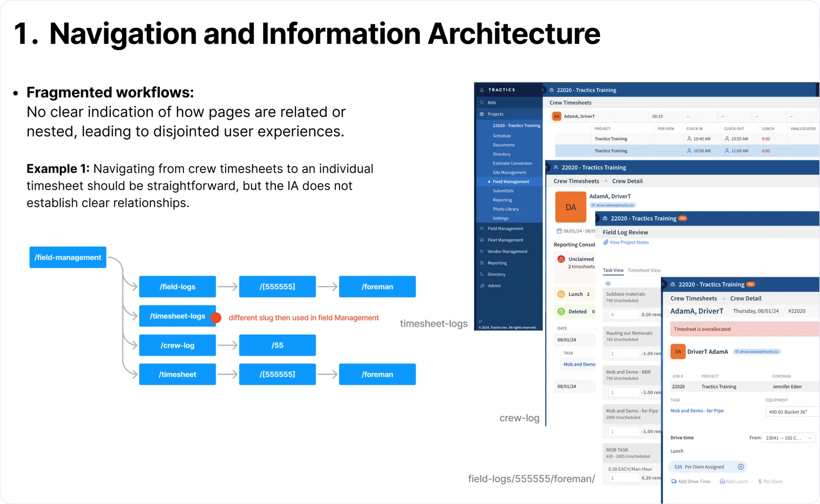The width and height of the screenshot is (820, 504).
Task: Open the Drive time From dropdown 23041
Action: pos(788,438)
